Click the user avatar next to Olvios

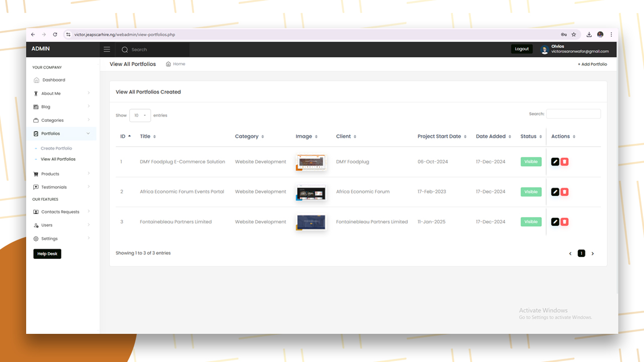pos(544,50)
